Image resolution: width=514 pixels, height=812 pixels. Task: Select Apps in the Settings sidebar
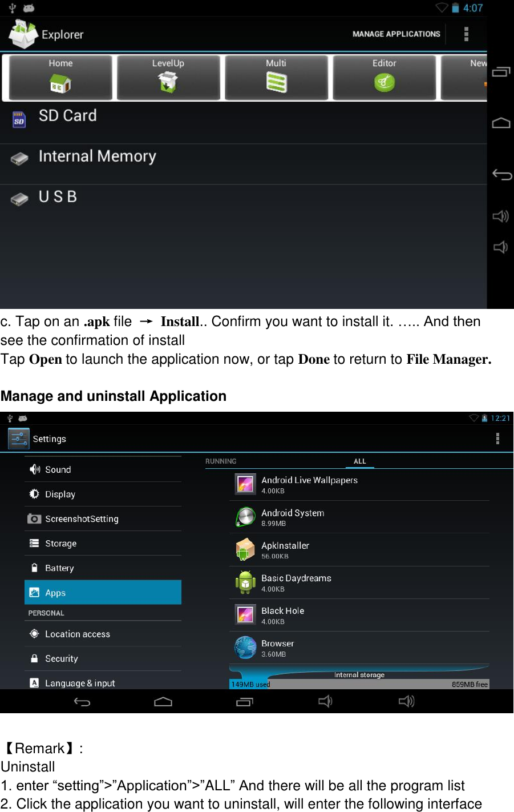(x=103, y=592)
